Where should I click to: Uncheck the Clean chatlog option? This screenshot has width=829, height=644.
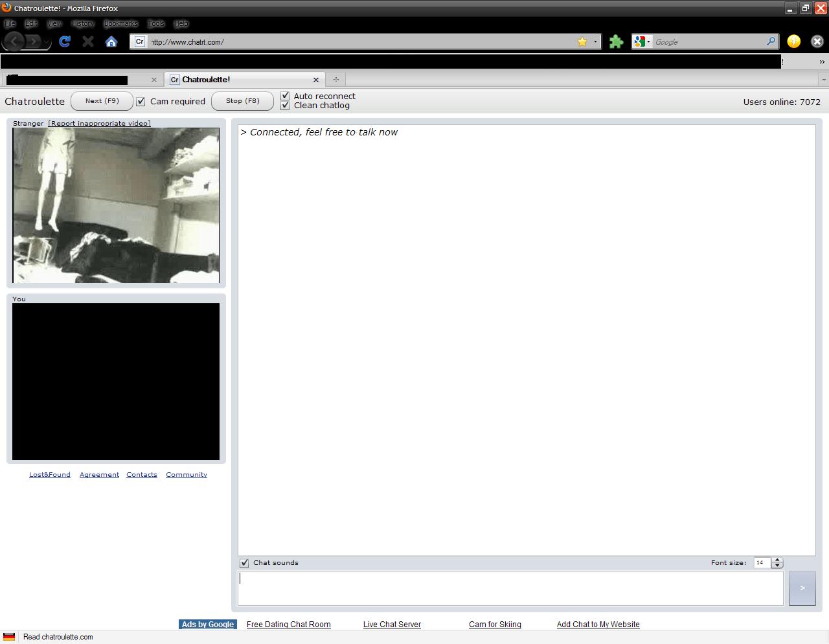click(285, 105)
